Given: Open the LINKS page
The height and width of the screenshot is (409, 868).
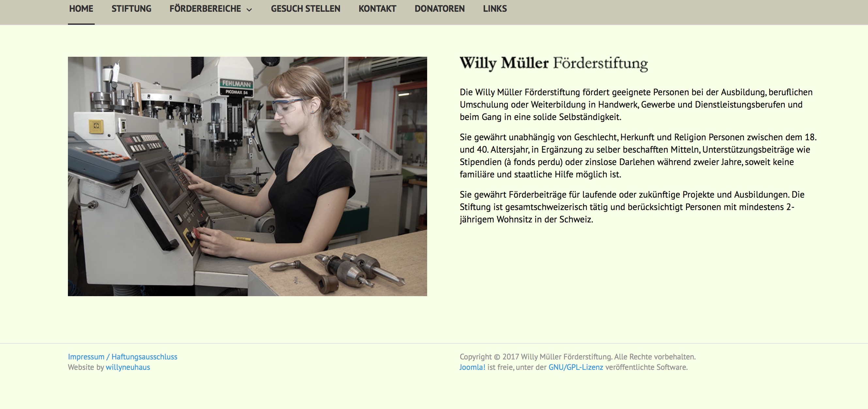Looking at the screenshot, I should (x=495, y=9).
